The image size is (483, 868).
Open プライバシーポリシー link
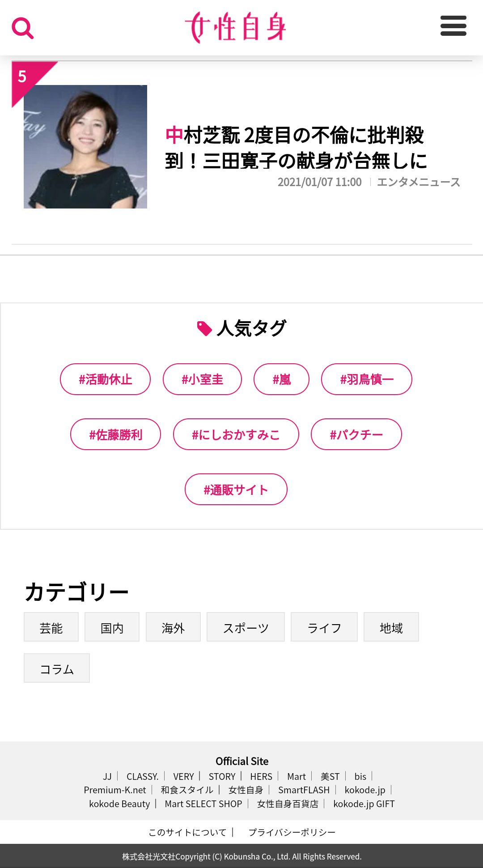pos(292,832)
